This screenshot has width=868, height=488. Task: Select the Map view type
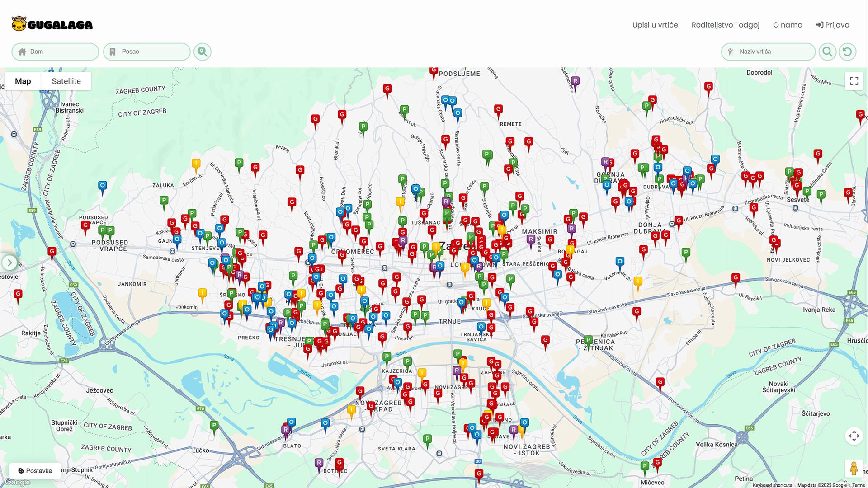(x=23, y=81)
